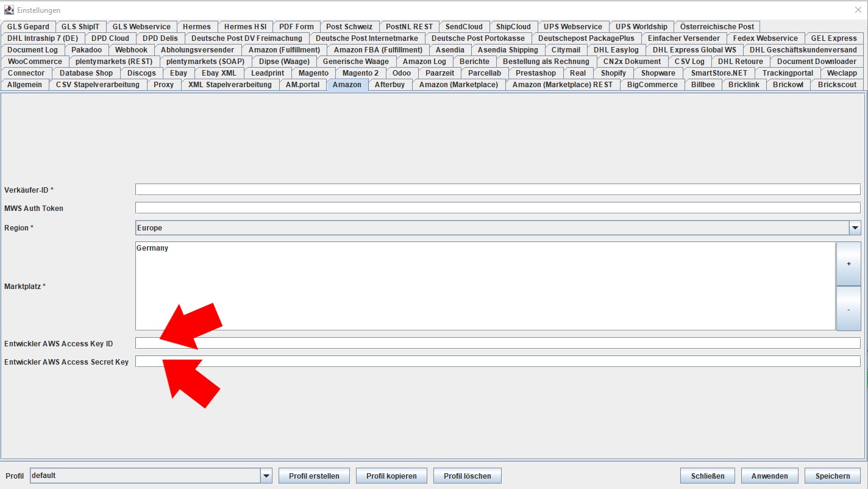The image size is (868, 489).
Task: Switch to the Berichte tab
Action: pos(475,62)
